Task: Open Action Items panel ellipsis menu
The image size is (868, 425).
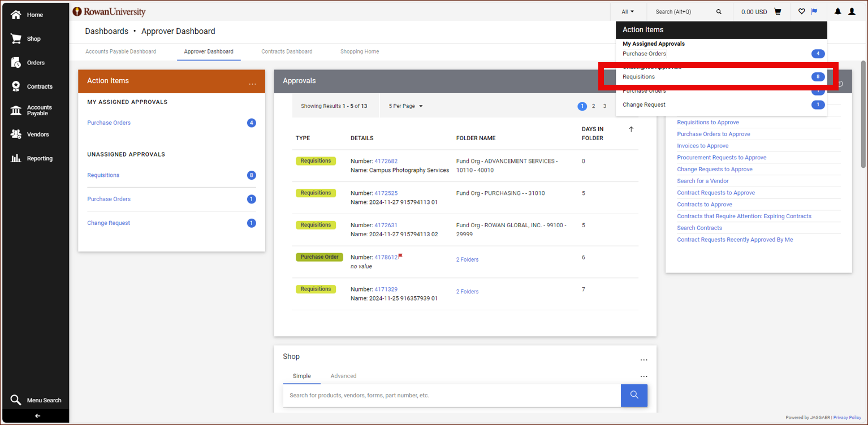Action: 252,84
